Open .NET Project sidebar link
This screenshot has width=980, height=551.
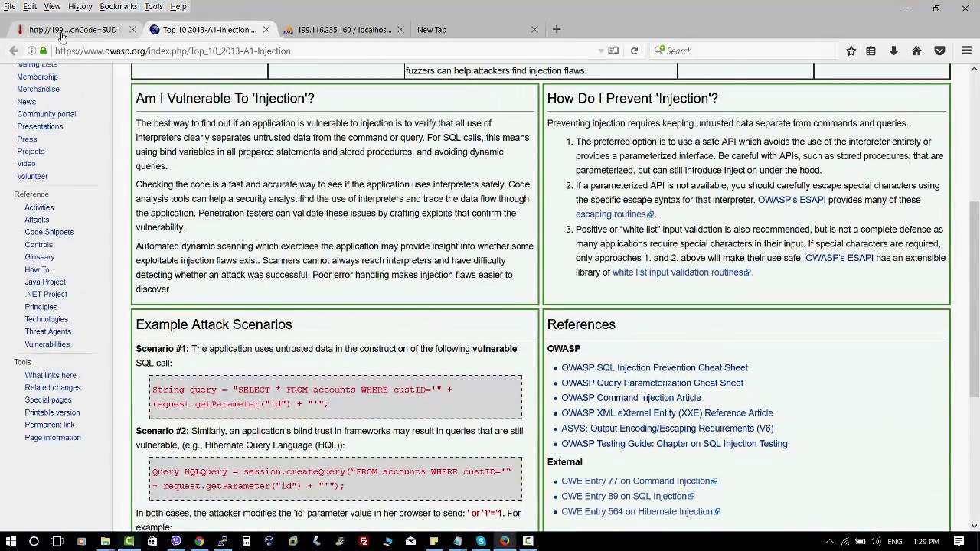click(46, 294)
